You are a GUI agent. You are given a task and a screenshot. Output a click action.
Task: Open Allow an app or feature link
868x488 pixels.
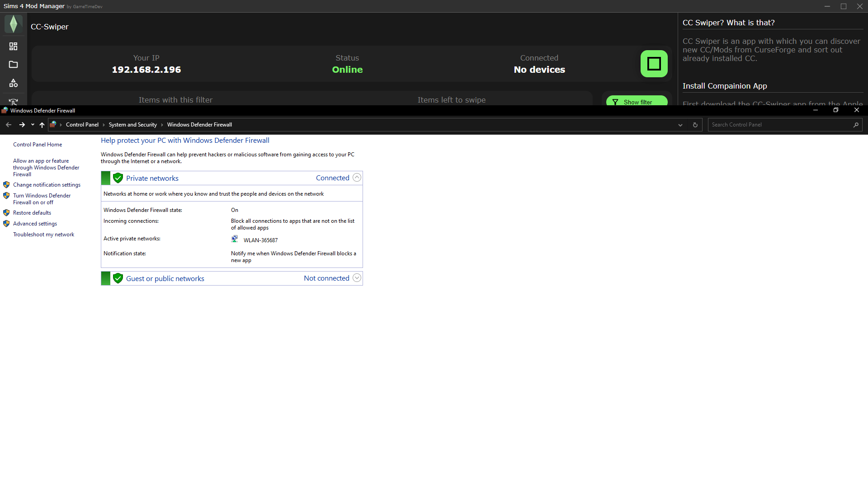(46, 168)
